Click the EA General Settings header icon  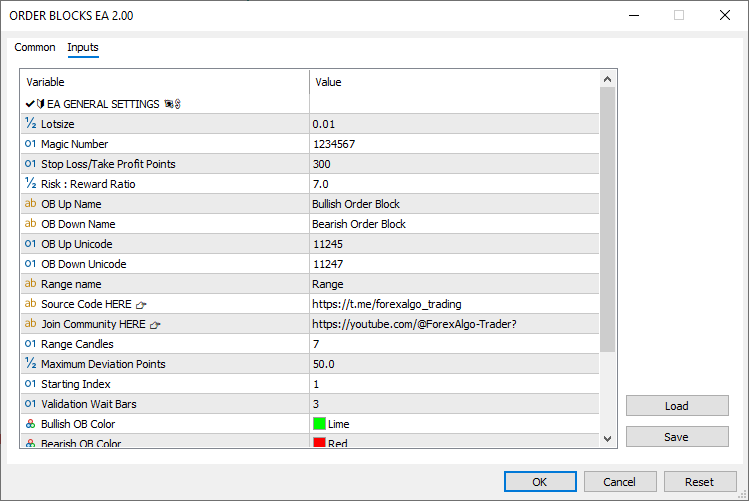point(36,104)
